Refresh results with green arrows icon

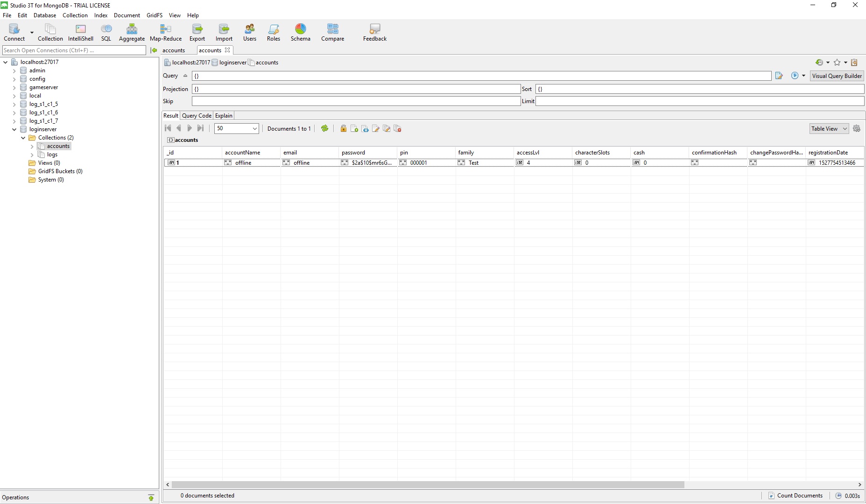324,129
